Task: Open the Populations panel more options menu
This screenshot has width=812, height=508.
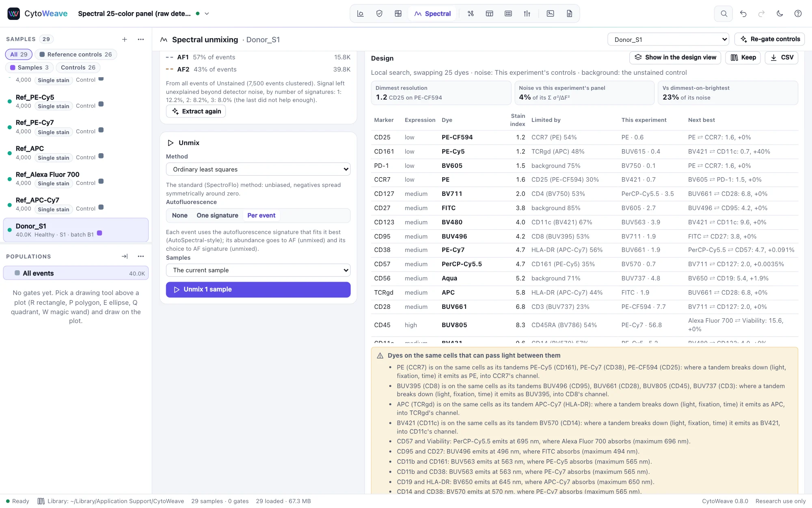Action: pyautogui.click(x=141, y=256)
